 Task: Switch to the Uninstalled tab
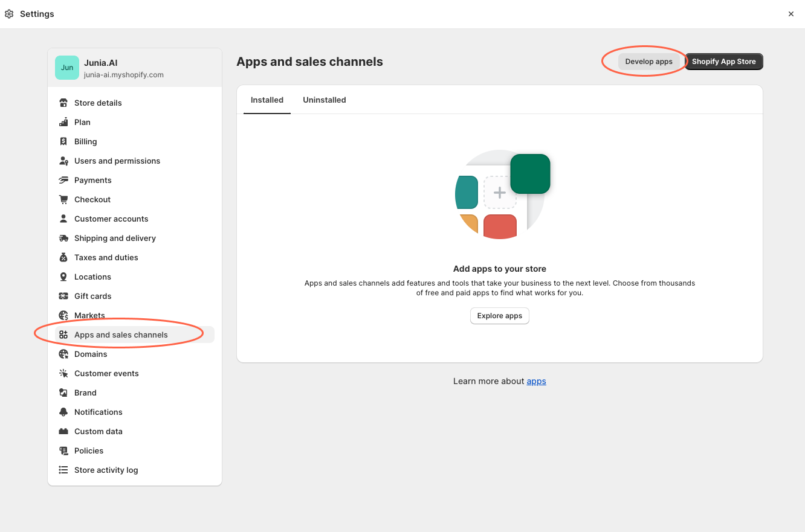pos(325,100)
